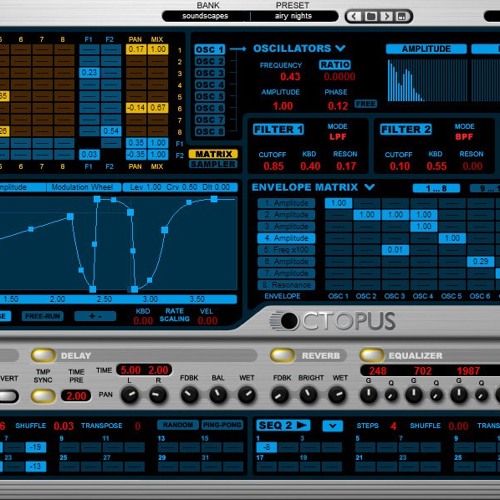Image resolution: width=500 pixels, height=500 pixels.
Task: Open the PRESET airy nights selector
Action: [x=293, y=16]
